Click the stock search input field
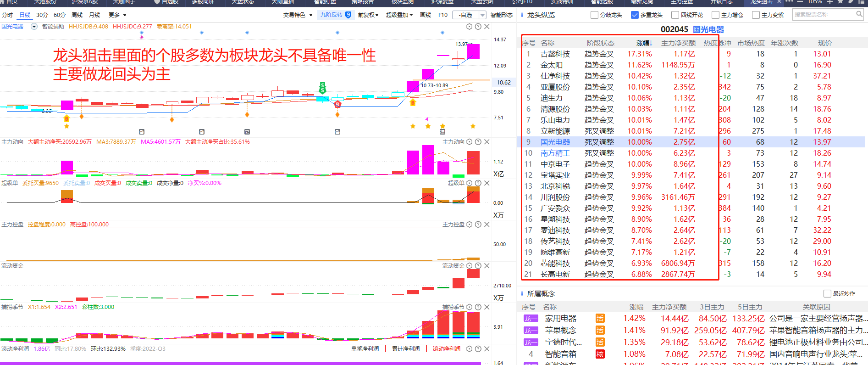This screenshot has width=868, height=365. point(824,15)
